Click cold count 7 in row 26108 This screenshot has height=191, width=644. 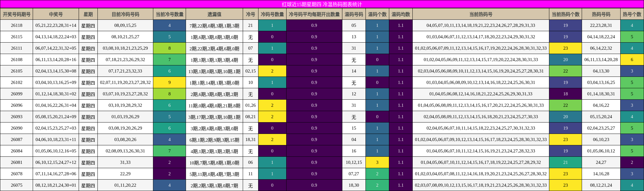pyautogui.click(x=170, y=60)
